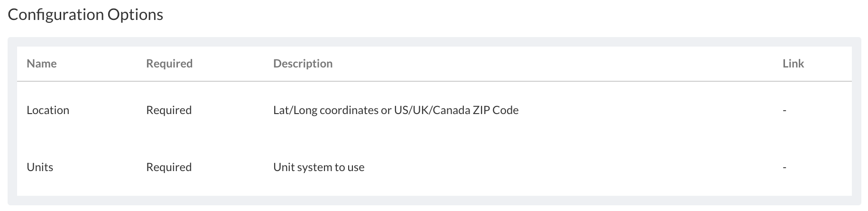Click the Lat/Long coordinates description text
The height and width of the screenshot is (211, 868).
click(x=396, y=110)
